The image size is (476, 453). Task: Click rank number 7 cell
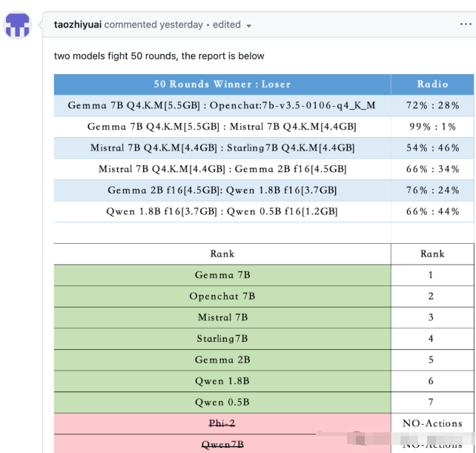click(x=432, y=403)
